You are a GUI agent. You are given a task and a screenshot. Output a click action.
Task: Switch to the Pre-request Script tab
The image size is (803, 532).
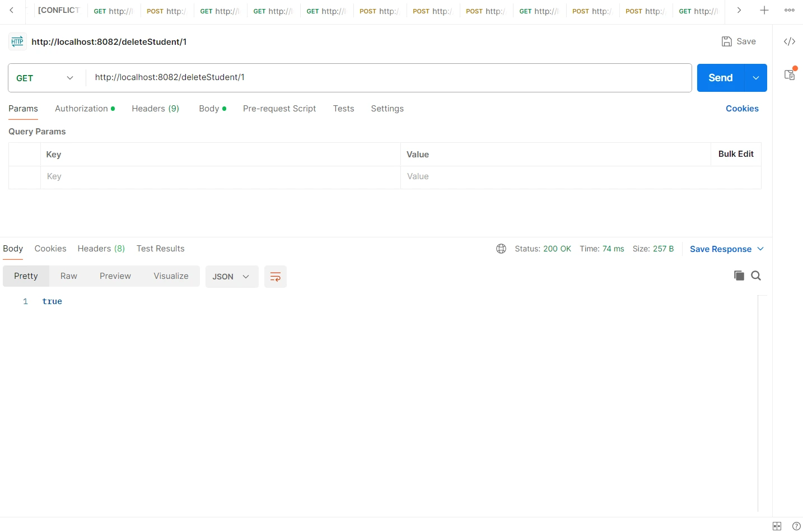click(x=279, y=108)
